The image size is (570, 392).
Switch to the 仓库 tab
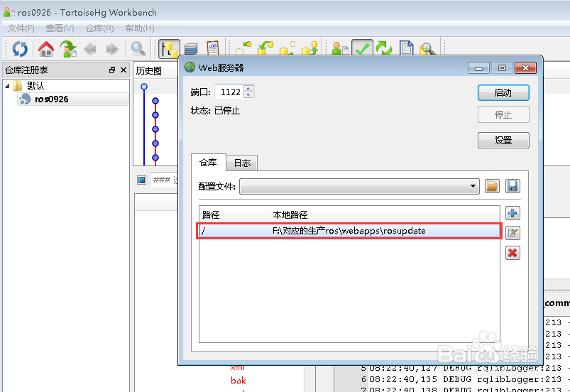click(208, 162)
